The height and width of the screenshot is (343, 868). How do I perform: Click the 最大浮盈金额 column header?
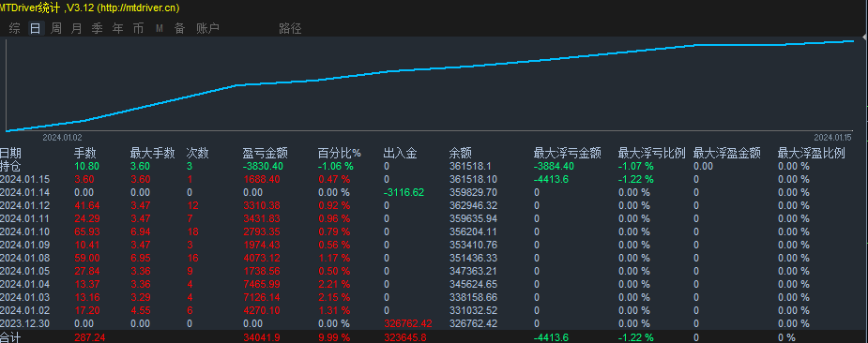tap(727, 154)
